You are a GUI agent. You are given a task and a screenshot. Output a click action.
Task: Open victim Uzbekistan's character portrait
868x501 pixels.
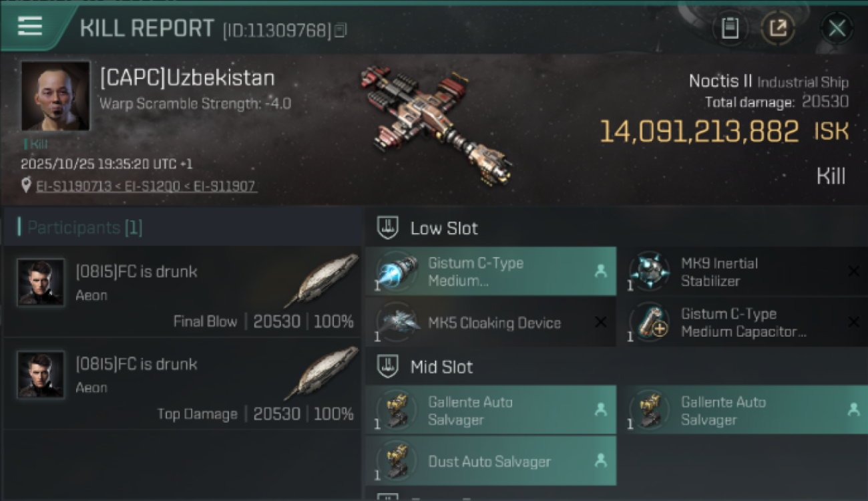pyautogui.click(x=55, y=96)
